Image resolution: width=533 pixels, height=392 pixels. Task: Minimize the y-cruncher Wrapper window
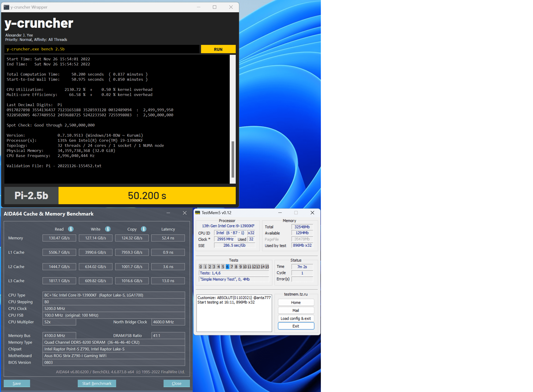point(198,7)
